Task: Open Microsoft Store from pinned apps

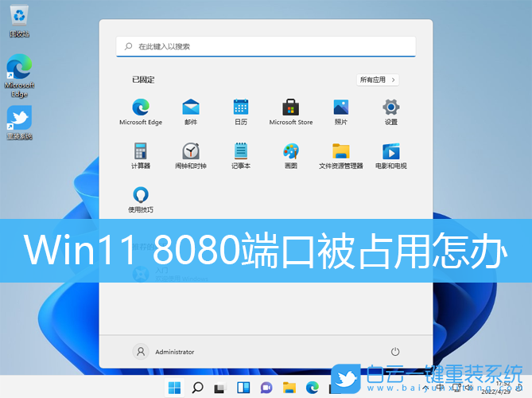Action: point(291,112)
